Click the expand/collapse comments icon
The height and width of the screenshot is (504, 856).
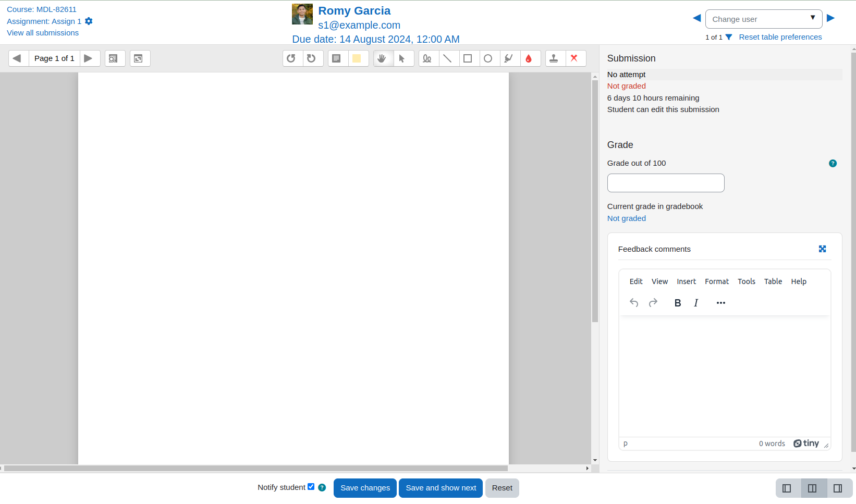pyautogui.click(x=140, y=58)
